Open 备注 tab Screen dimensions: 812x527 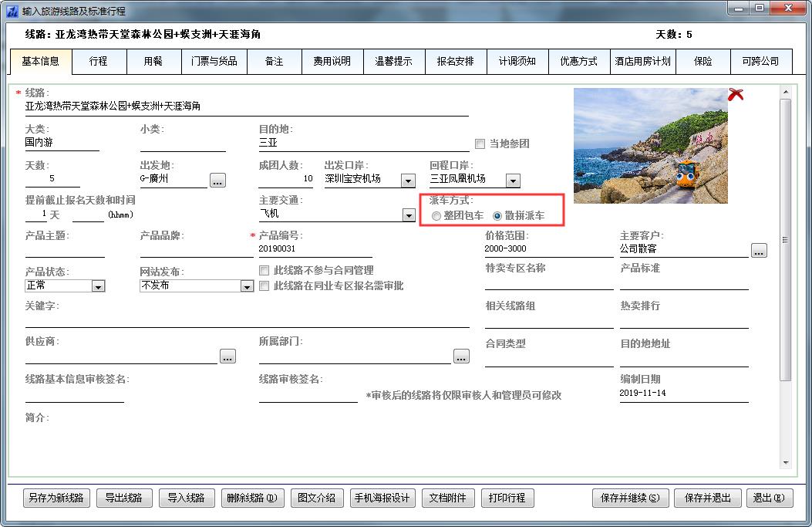(x=274, y=61)
